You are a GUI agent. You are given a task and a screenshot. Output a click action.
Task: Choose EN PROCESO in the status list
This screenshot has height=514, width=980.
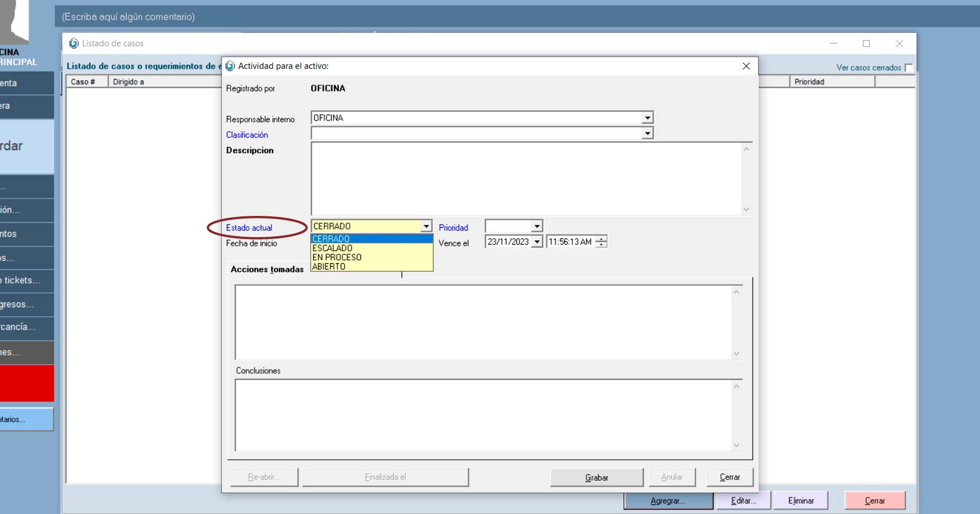coord(337,257)
